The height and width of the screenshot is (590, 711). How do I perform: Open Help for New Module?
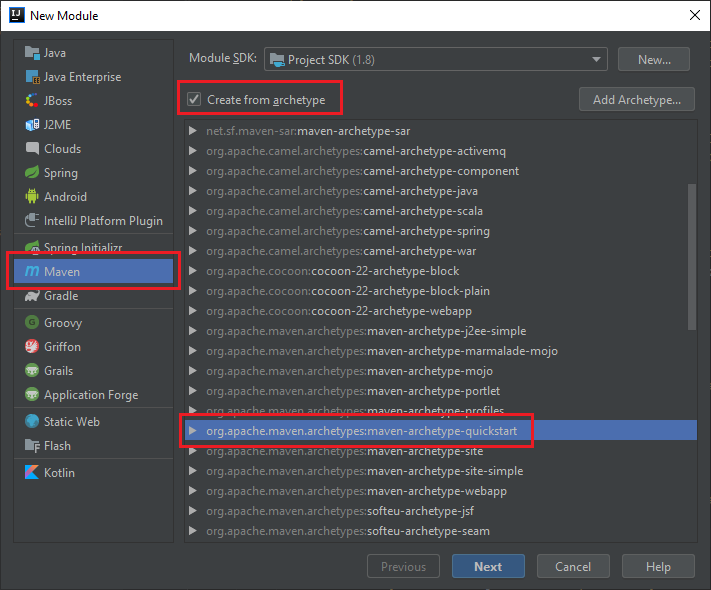[658, 566]
